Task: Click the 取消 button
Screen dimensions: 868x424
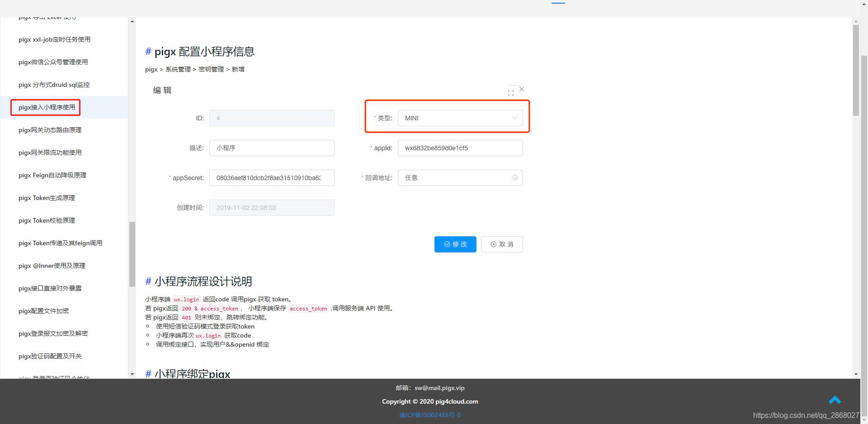Action: 502,244
